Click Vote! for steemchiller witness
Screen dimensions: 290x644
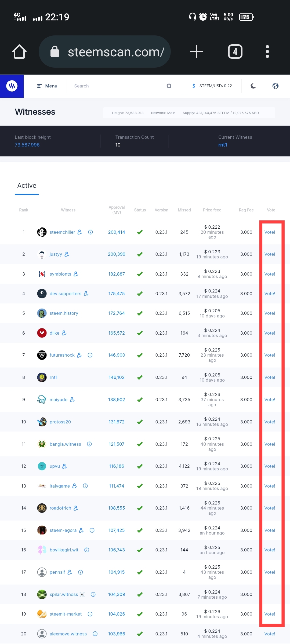(x=270, y=232)
